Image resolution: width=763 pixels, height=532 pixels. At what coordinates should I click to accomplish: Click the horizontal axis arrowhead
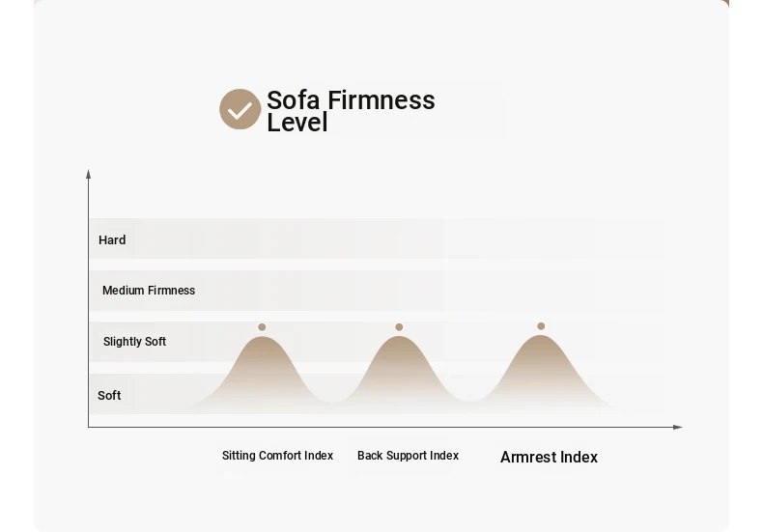click(x=677, y=427)
